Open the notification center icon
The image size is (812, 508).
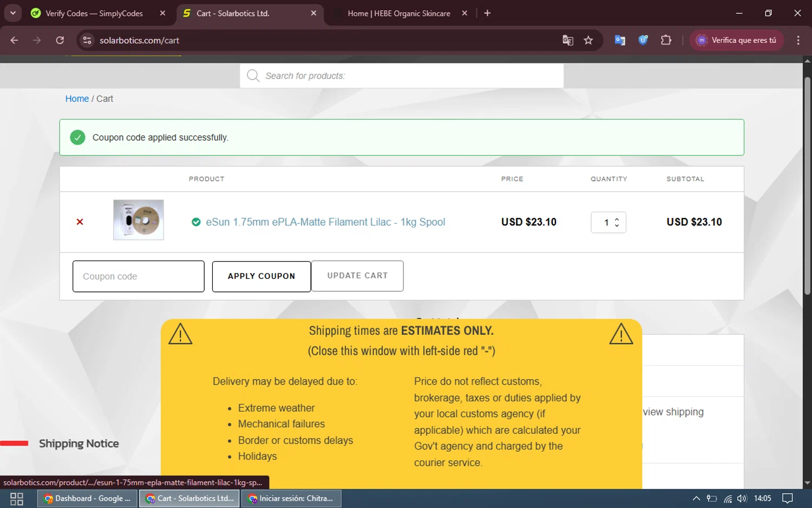pyautogui.click(x=788, y=499)
